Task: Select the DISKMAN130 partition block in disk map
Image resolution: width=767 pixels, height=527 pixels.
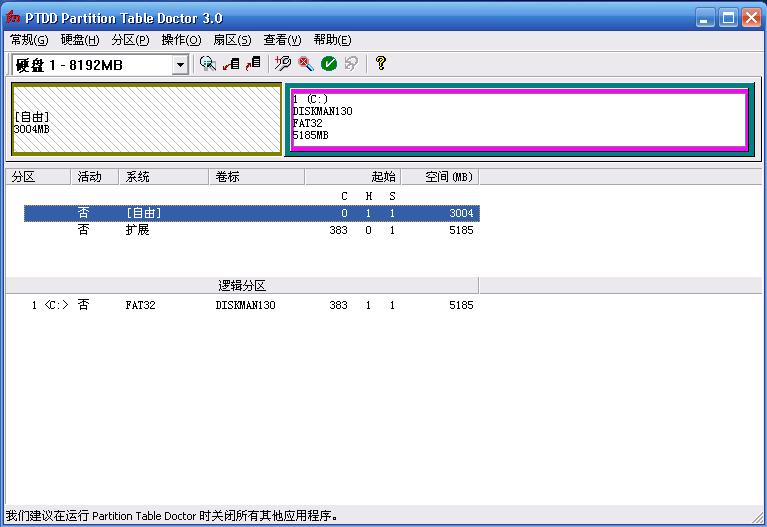Action: click(519, 119)
